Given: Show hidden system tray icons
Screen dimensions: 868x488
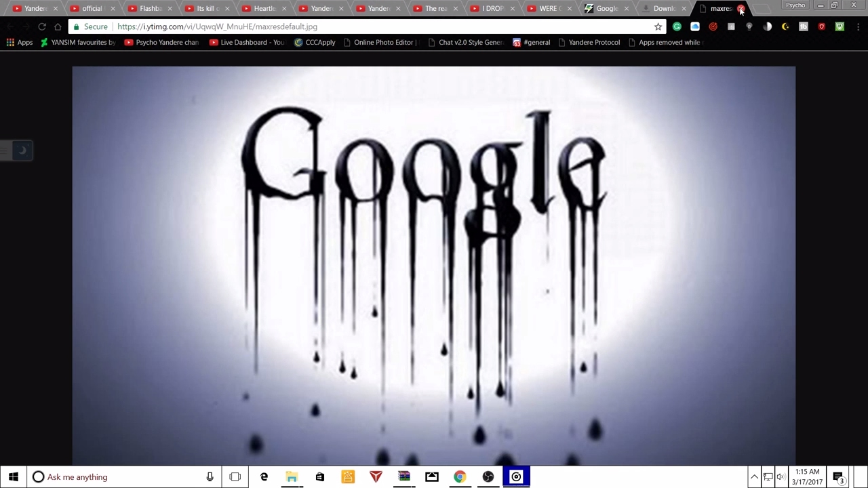Looking at the screenshot, I should click(754, 476).
